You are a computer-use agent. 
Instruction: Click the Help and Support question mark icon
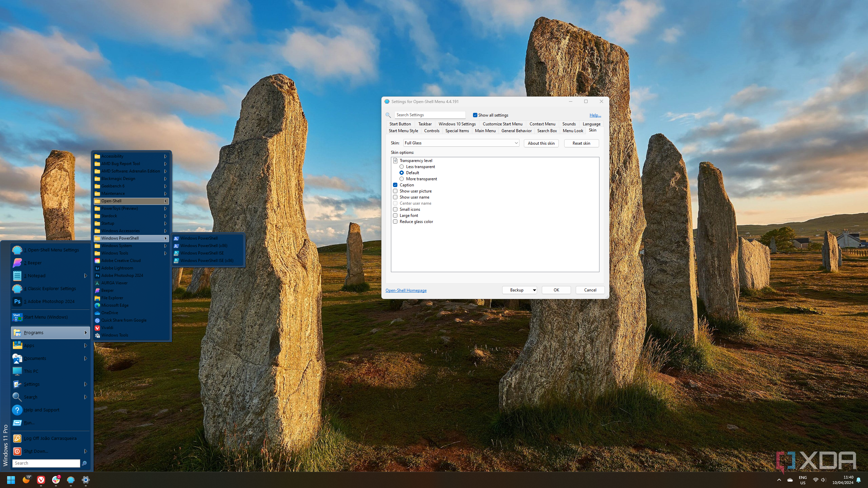tap(17, 410)
